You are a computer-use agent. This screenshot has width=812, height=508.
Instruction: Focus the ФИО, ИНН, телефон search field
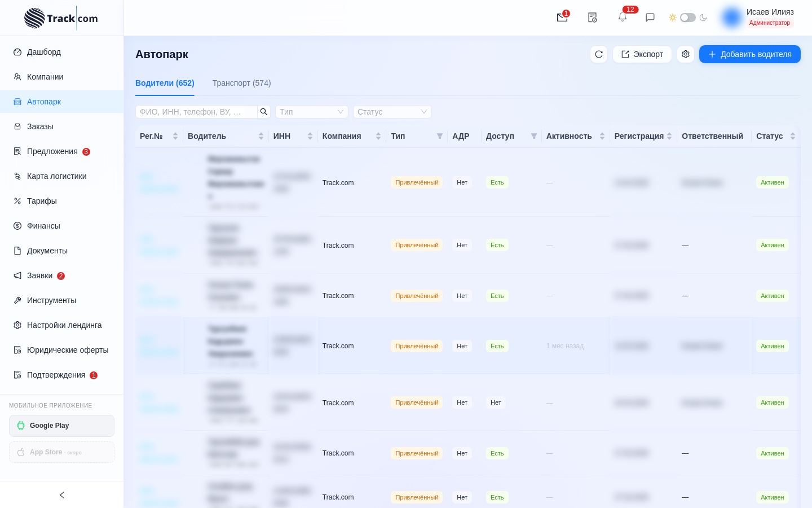(x=196, y=112)
